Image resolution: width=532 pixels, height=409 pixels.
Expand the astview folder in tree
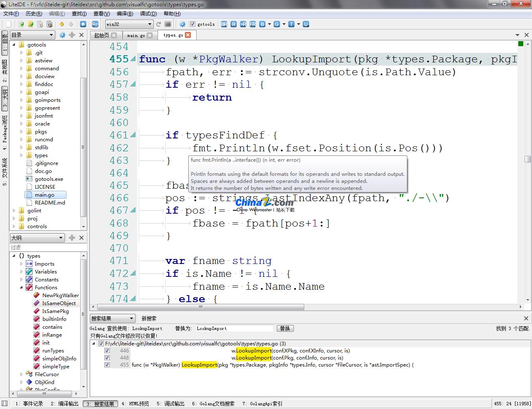click(22, 61)
